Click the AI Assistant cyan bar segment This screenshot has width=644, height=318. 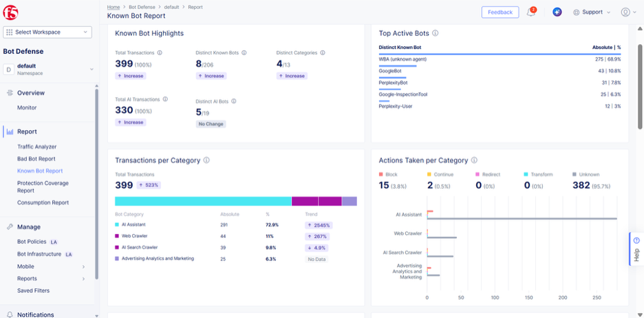(x=203, y=201)
